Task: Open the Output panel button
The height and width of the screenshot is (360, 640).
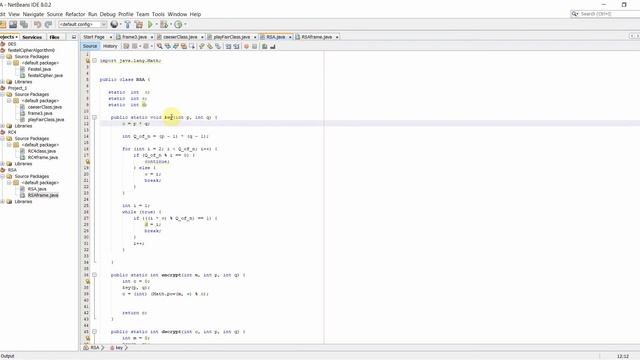Action: [x=7, y=356]
